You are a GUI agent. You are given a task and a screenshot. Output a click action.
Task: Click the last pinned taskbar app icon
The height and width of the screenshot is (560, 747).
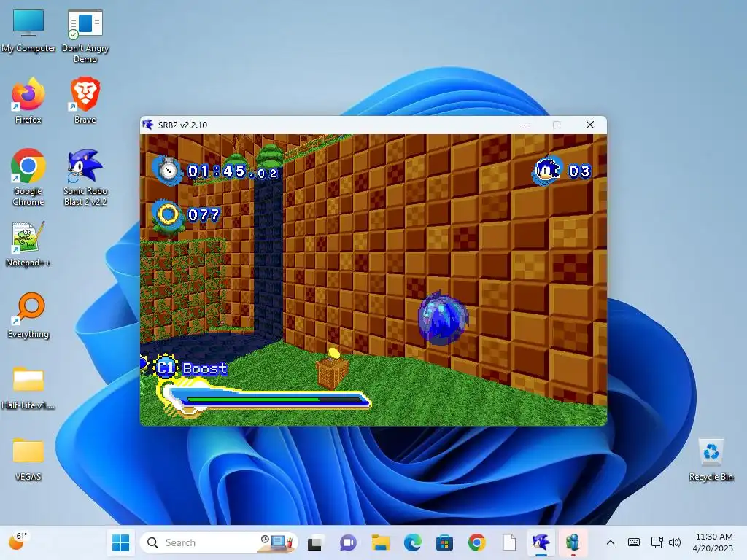coord(573,542)
